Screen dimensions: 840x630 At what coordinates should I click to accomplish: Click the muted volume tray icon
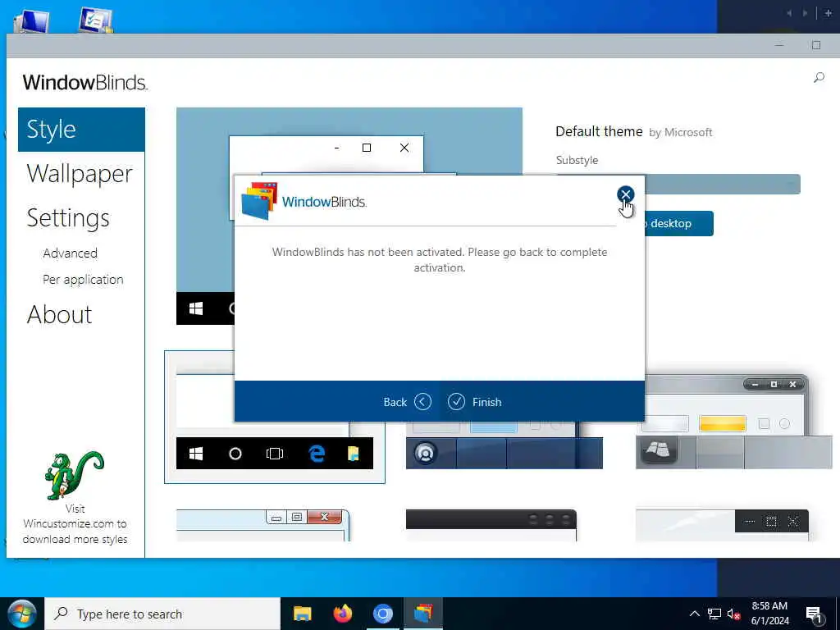pos(734,614)
